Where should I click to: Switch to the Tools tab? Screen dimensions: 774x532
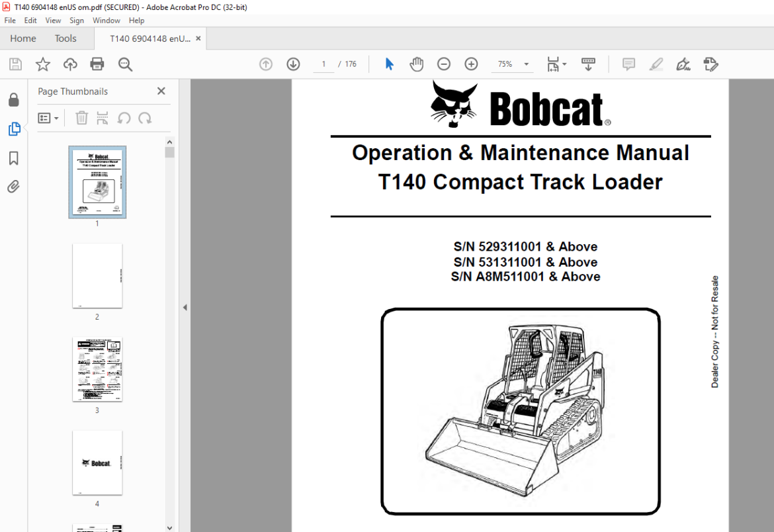pos(65,38)
